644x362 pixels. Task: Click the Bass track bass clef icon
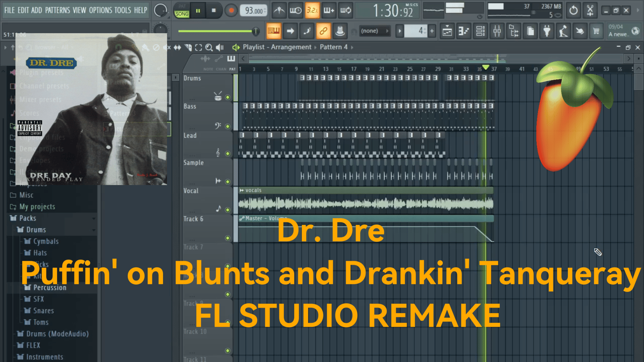point(218,125)
